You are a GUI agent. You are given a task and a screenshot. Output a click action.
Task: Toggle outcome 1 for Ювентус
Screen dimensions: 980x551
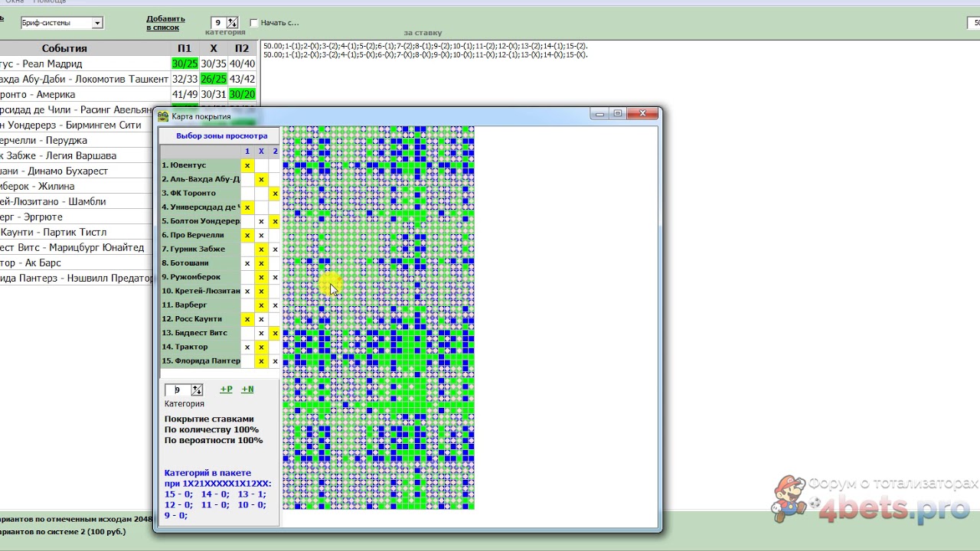click(247, 165)
